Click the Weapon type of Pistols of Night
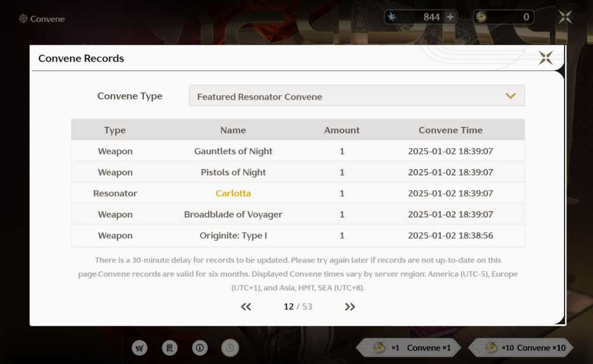This screenshot has height=364, width=593. (x=115, y=173)
